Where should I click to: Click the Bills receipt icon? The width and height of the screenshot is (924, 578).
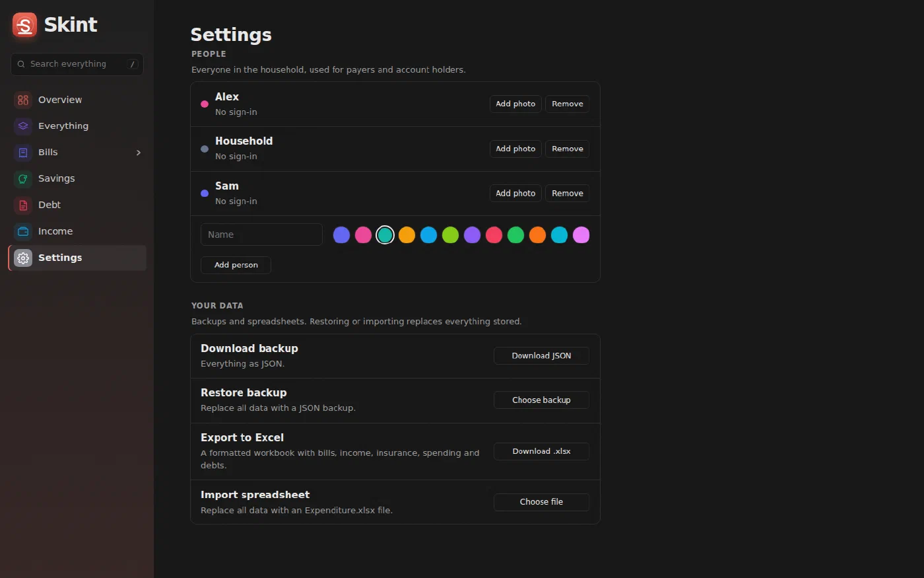[23, 153]
